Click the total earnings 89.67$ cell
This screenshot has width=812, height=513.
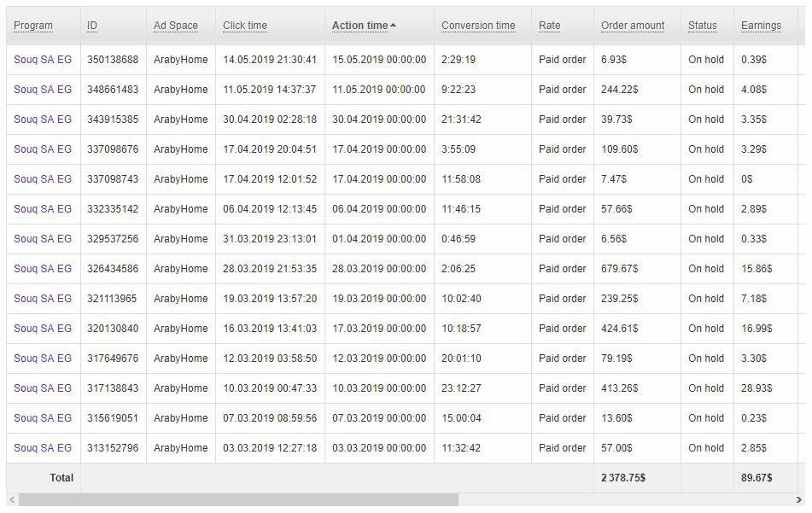(x=757, y=478)
